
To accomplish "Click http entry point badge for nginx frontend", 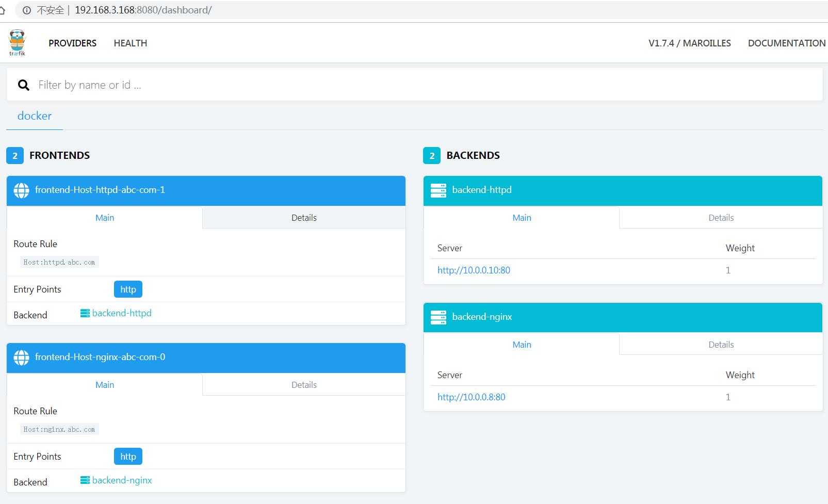I will (x=128, y=457).
